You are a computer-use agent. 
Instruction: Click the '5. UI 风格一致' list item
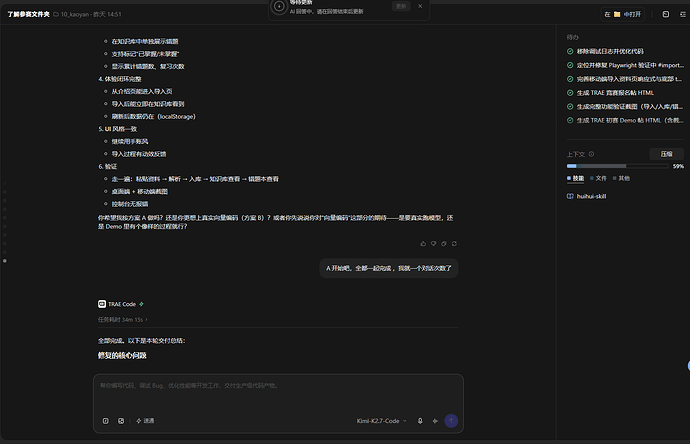coord(117,129)
